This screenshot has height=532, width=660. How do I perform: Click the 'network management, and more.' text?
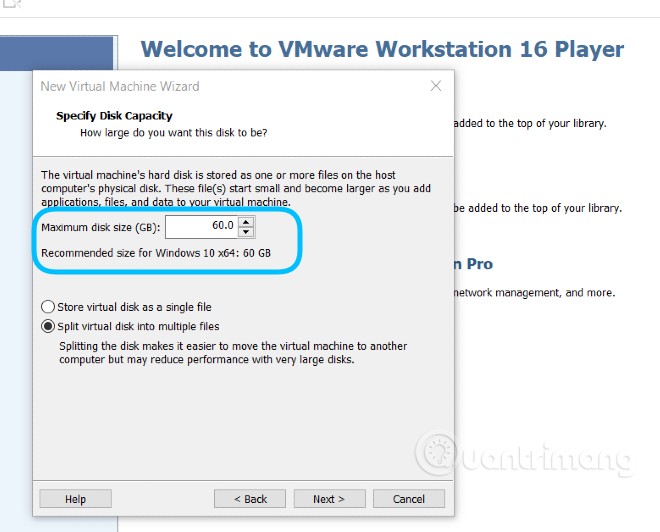click(x=535, y=293)
